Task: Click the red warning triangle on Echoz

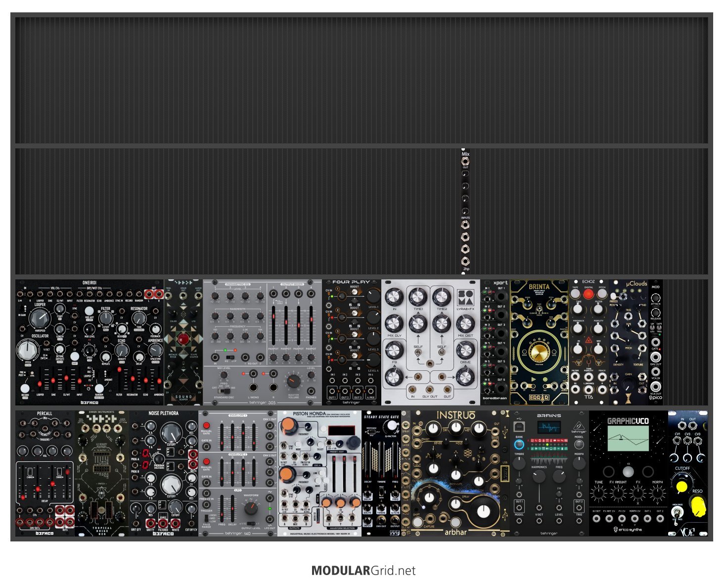Action: click(x=588, y=340)
